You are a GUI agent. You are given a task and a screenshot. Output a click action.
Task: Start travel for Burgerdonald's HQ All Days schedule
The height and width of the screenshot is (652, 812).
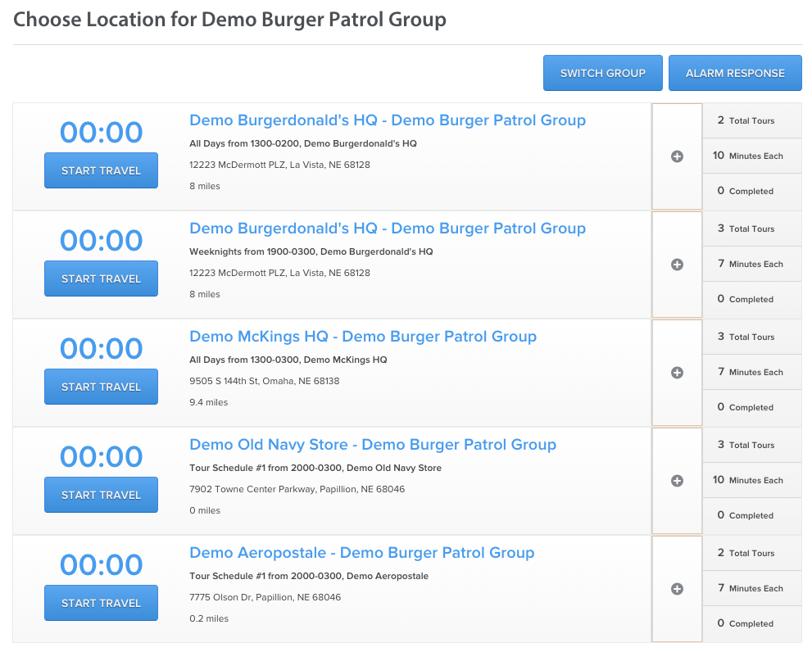tap(101, 170)
